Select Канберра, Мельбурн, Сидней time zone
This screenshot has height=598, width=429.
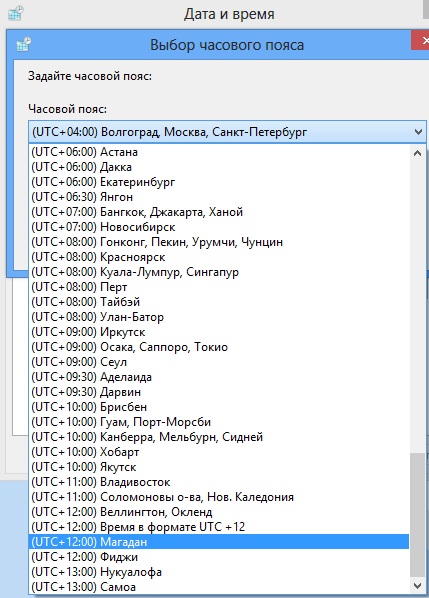[x=219, y=437]
